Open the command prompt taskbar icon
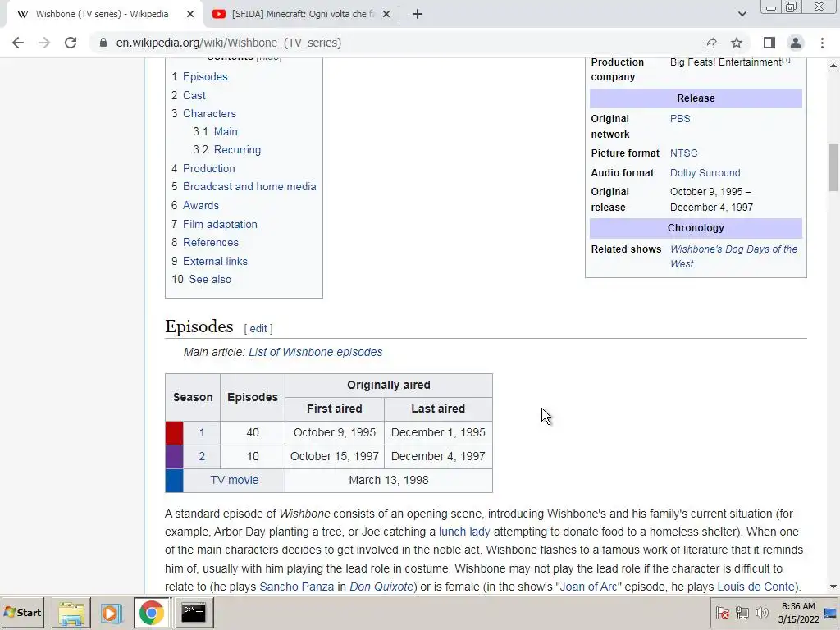 click(x=194, y=612)
